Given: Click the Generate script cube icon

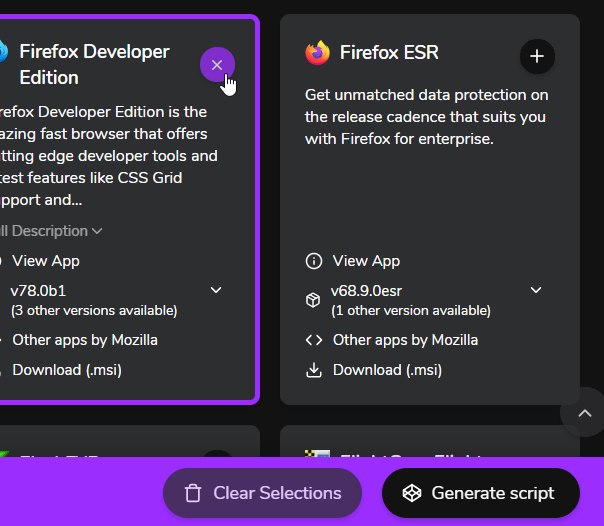Looking at the screenshot, I should [x=412, y=493].
